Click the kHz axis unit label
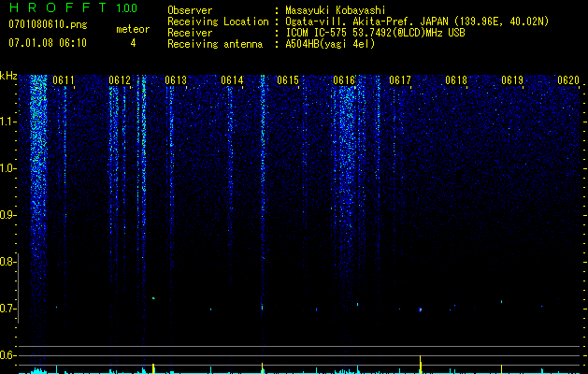The height and width of the screenshot is (374, 588). (x=8, y=76)
